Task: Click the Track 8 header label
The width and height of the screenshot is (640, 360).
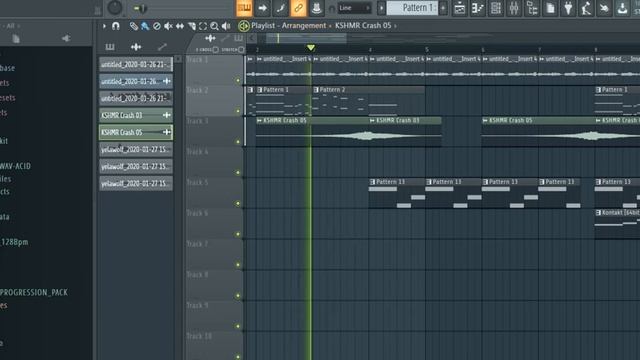Action: pos(198,275)
